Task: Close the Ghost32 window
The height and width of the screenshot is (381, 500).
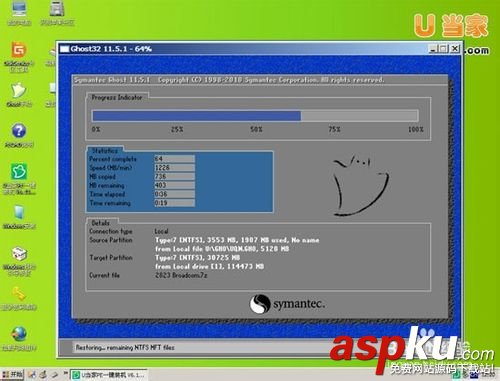Action: [455, 49]
